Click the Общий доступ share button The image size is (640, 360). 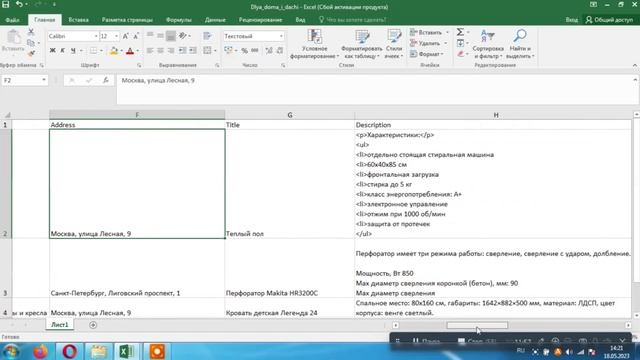point(609,20)
